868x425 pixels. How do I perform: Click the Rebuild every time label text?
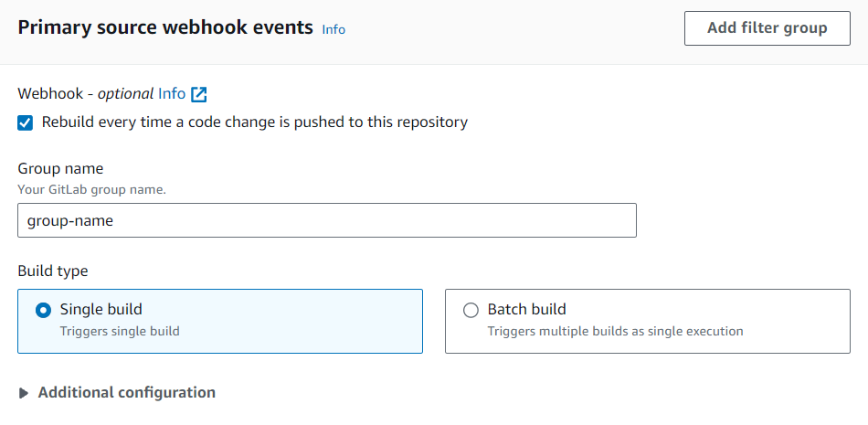point(254,122)
